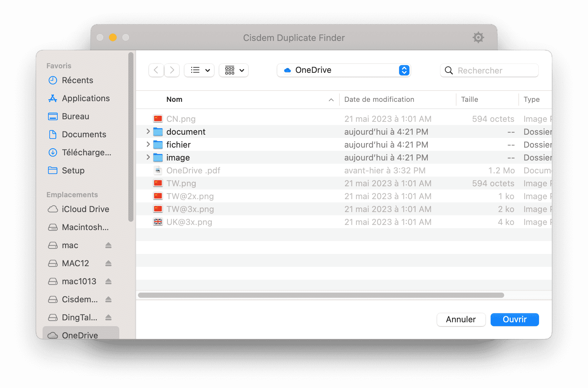Click the search magnifier icon
The height and width of the screenshot is (388, 588).
[449, 71]
